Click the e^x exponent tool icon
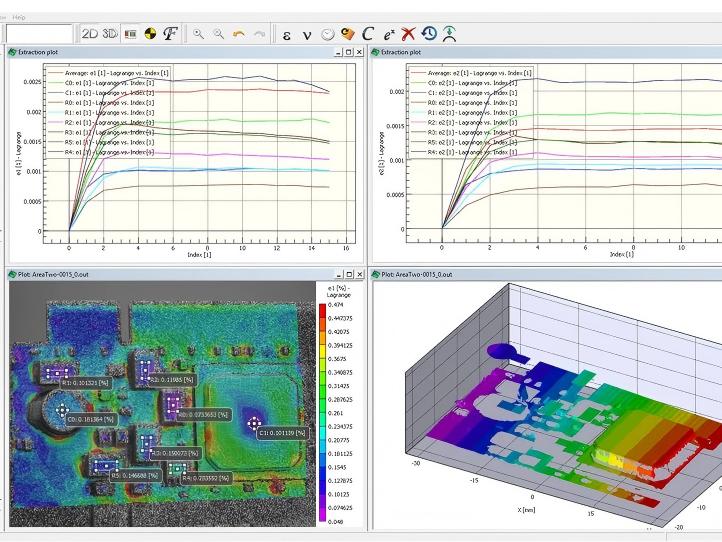Viewport: 722px width, 542px height. point(389,34)
